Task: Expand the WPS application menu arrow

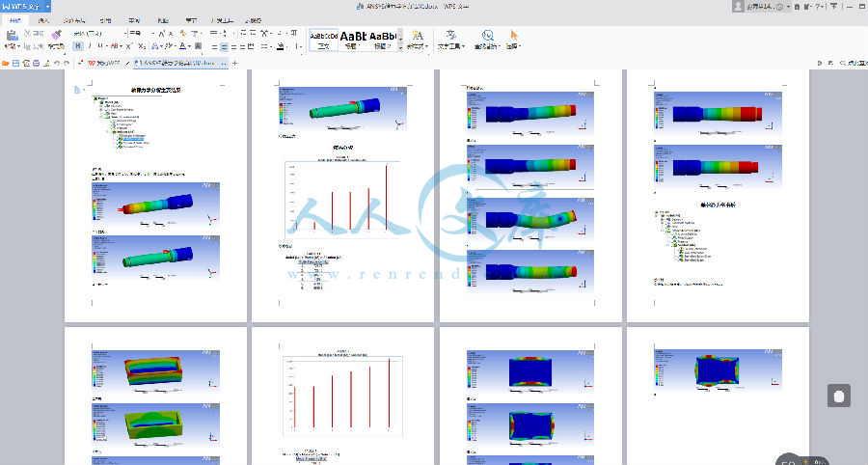Action: (x=47, y=6)
